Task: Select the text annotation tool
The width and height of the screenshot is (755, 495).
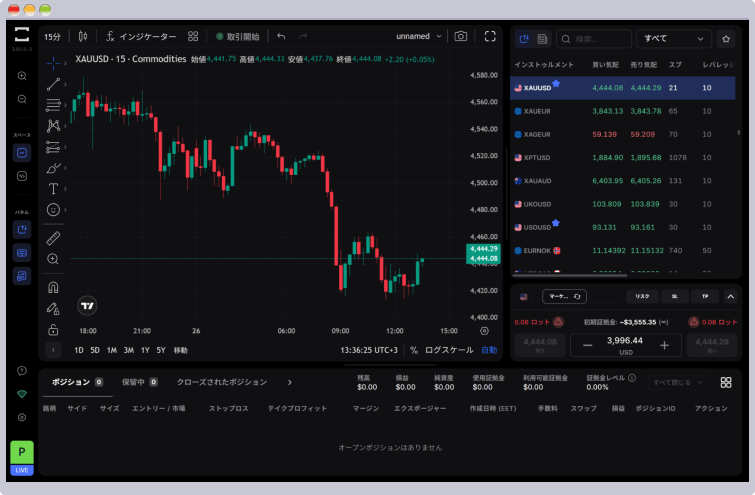Action: tap(53, 189)
